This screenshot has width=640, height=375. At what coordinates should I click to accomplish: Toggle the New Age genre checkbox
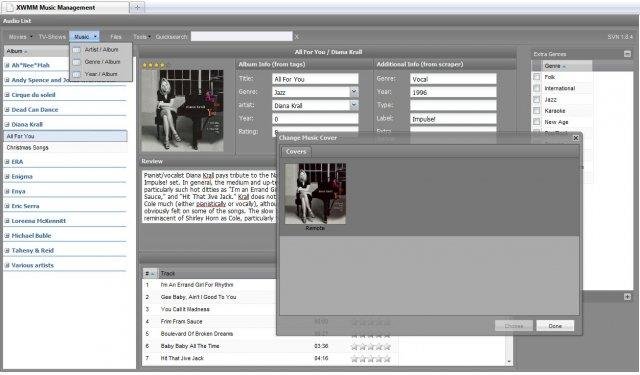click(x=537, y=122)
